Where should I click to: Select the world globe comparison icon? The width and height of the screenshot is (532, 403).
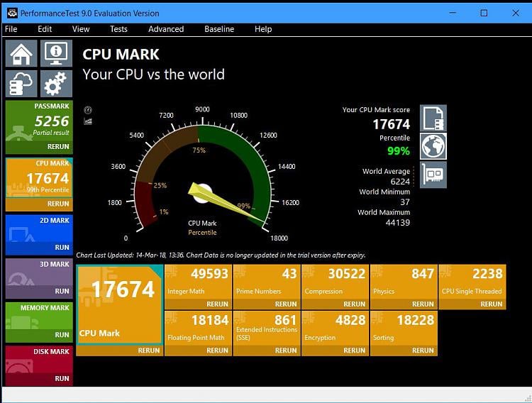point(433,146)
